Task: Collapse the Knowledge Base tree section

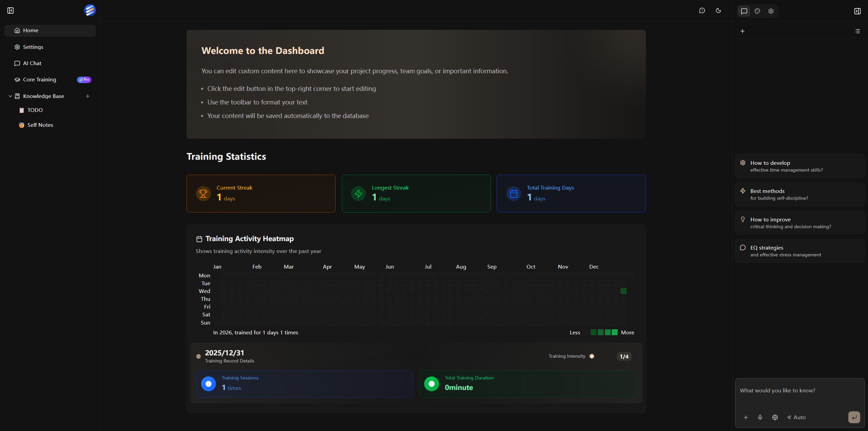Action: click(10, 96)
